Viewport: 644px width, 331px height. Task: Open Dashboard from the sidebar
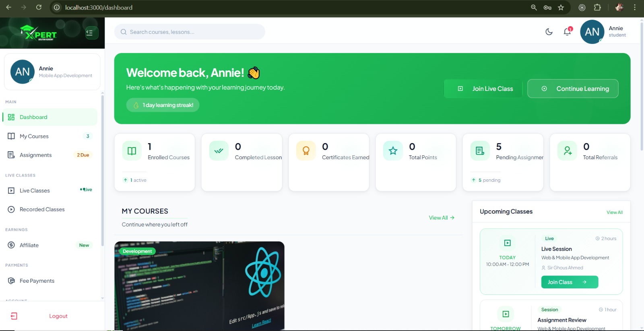coord(50,117)
